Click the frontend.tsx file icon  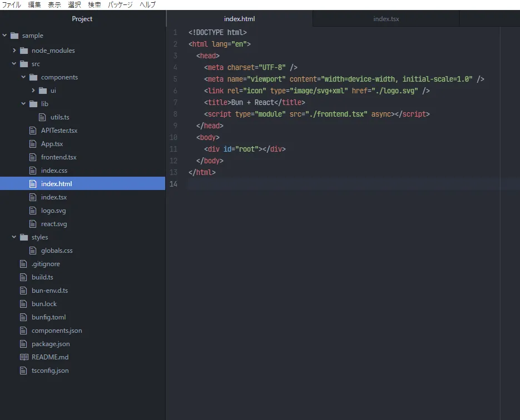pos(32,157)
